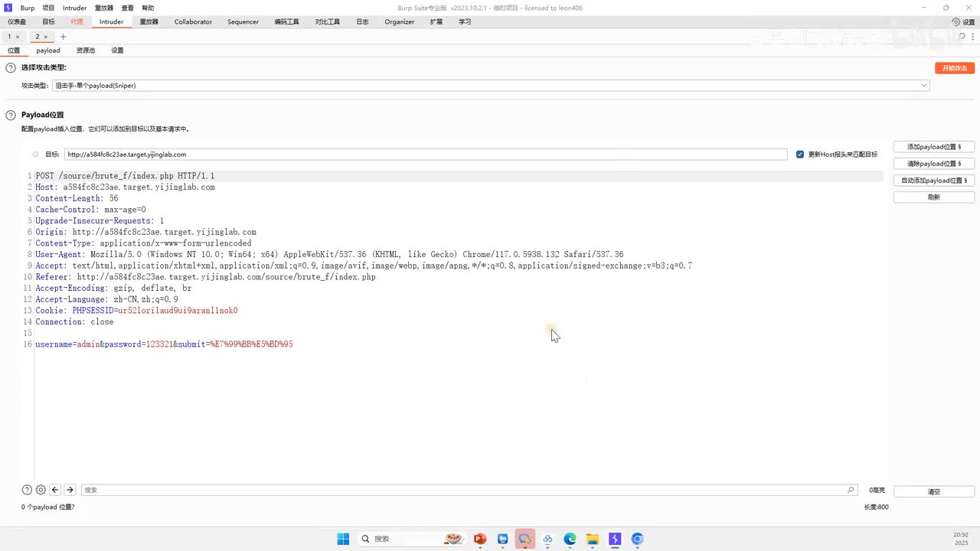Image resolution: width=980 pixels, height=551 pixels.
Task: Open help icon beside search bar
Action: 27,490
